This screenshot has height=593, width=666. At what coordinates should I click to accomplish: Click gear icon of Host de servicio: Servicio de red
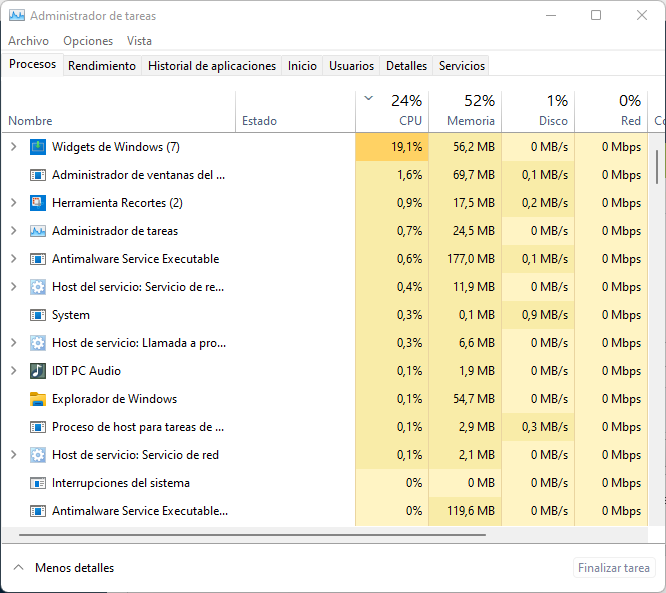point(38,455)
